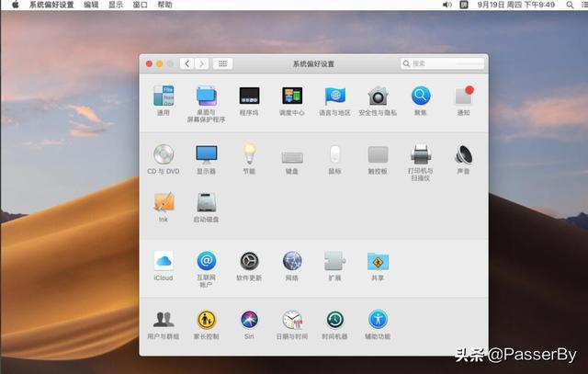Open 日期与时间 preferences
This screenshot has height=374, width=588.
click(292, 324)
